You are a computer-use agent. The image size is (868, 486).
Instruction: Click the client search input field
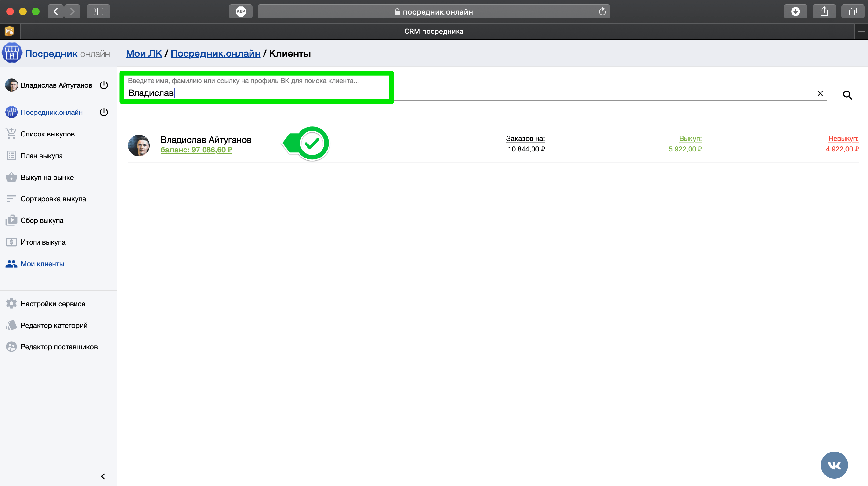pos(256,93)
